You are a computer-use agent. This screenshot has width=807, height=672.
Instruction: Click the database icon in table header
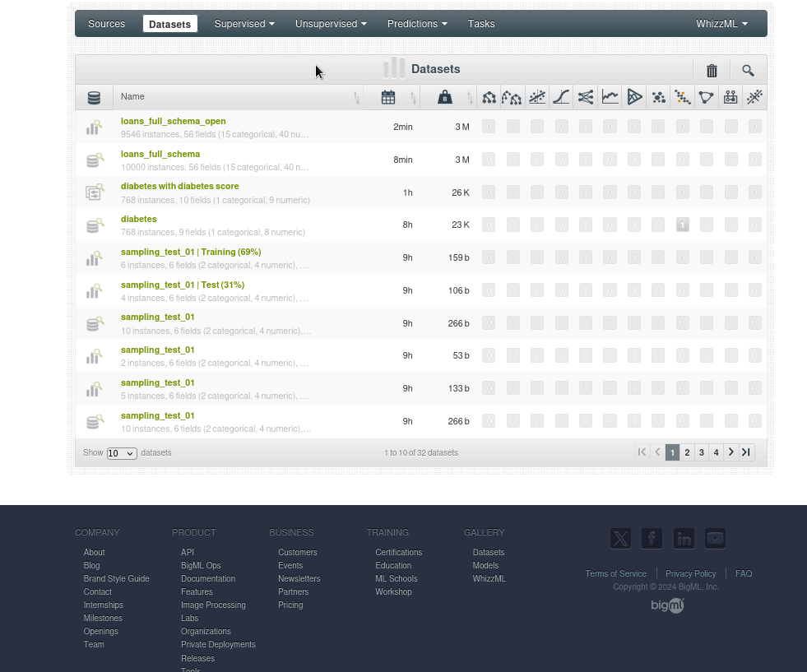pyautogui.click(x=94, y=98)
